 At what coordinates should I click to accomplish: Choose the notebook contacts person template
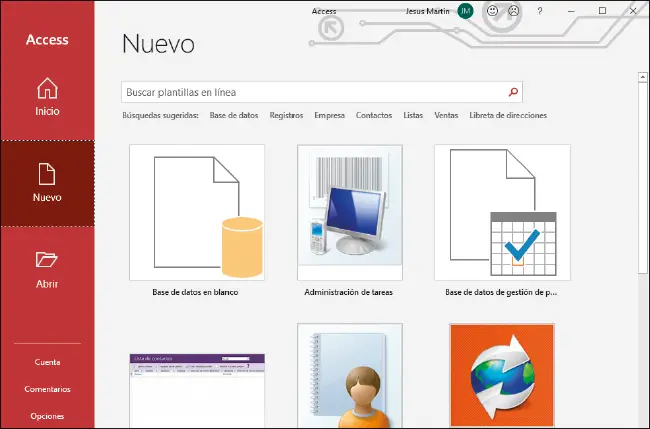click(350, 376)
